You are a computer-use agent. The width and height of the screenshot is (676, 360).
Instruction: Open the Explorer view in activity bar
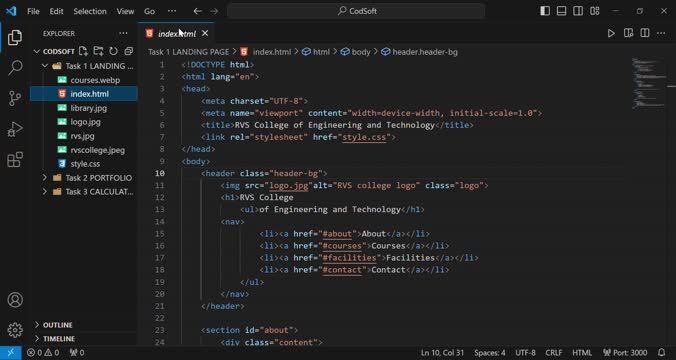pos(15,38)
